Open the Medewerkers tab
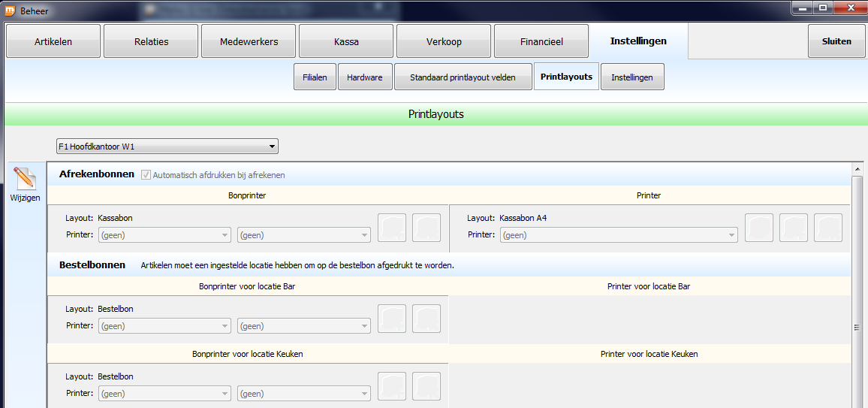This screenshot has height=408, width=868. pyautogui.click(x=249, y=41)
